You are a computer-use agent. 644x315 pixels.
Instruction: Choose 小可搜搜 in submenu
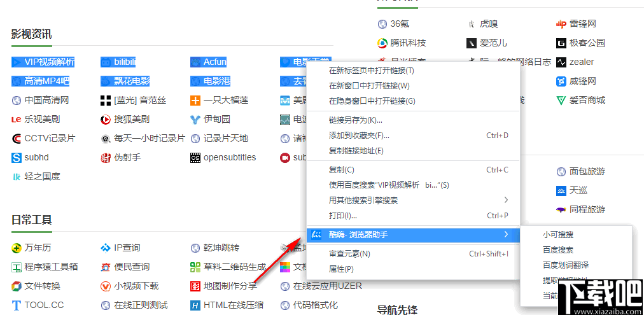point(557,235)
